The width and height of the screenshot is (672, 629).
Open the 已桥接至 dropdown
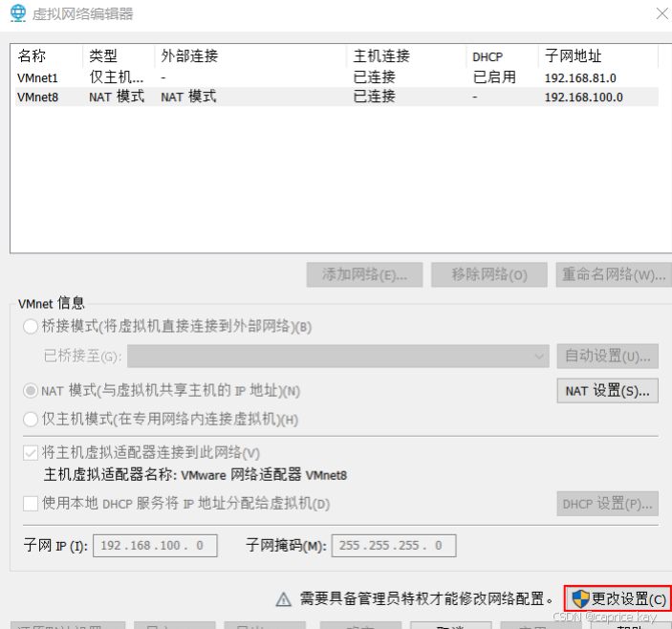click(338, 356)
